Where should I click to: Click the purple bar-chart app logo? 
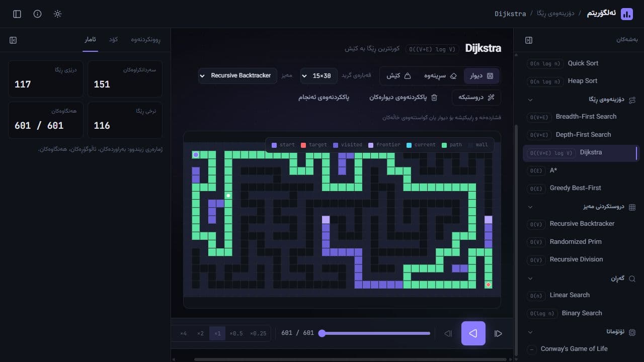coord(627,14)
